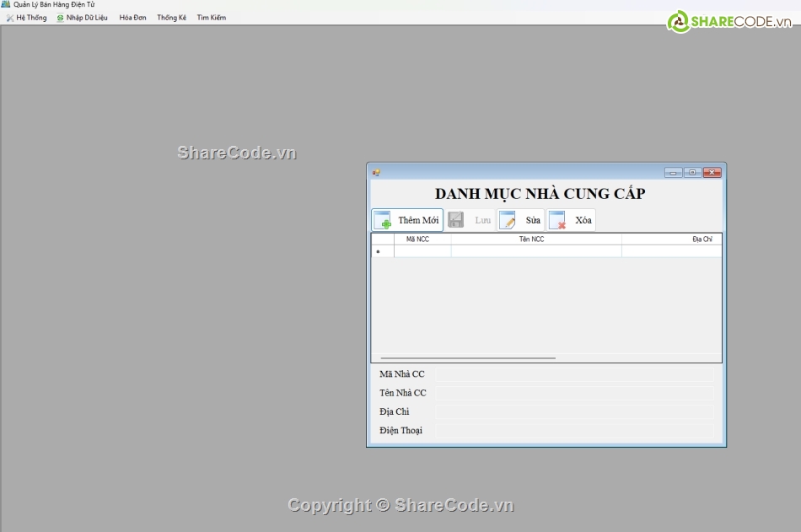
Task: Maximize the supplier catalog dialog window
Action: pyautogui.click(x=692, y=173)
